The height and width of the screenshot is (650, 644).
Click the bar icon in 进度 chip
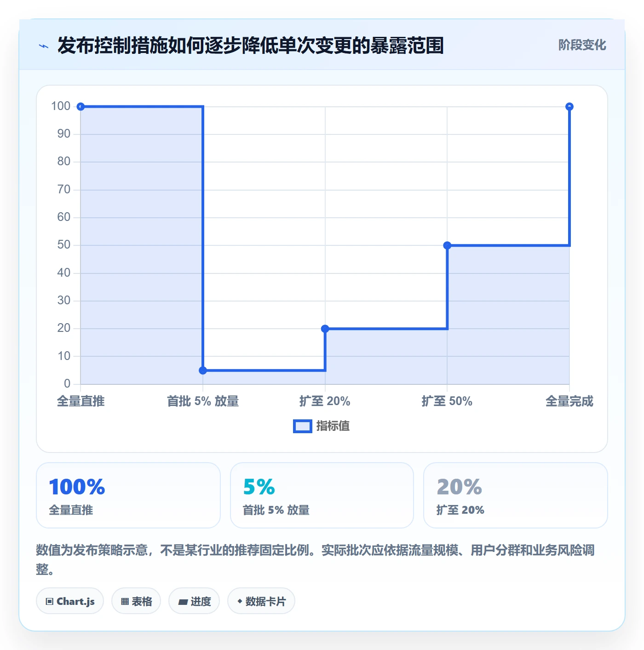pos(183,602)
